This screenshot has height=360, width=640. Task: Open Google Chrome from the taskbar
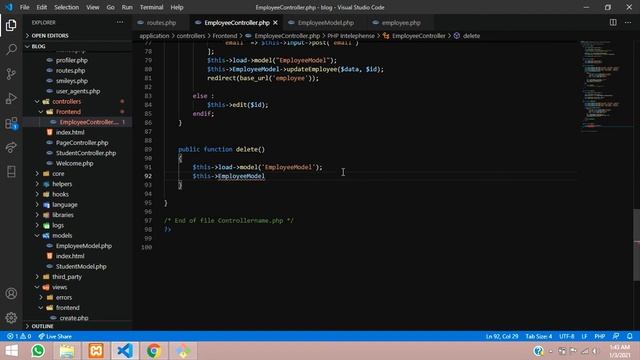154,351
